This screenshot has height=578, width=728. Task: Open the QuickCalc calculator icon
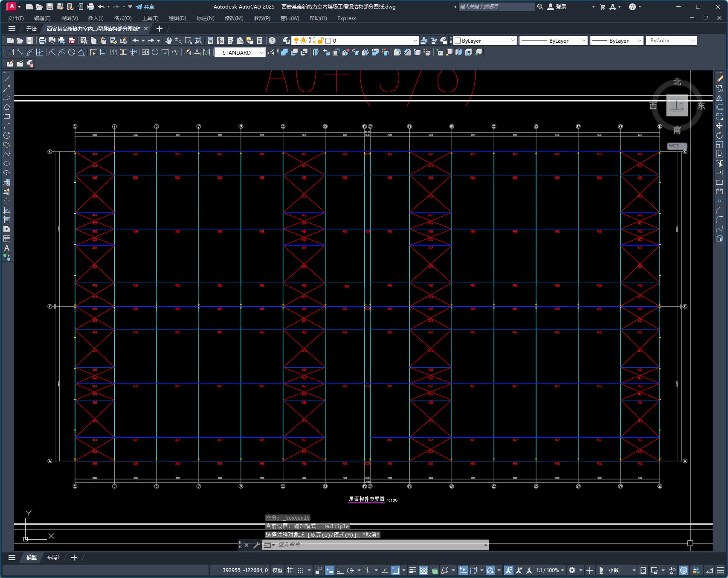pyautogui.click(x=260, y=41)
